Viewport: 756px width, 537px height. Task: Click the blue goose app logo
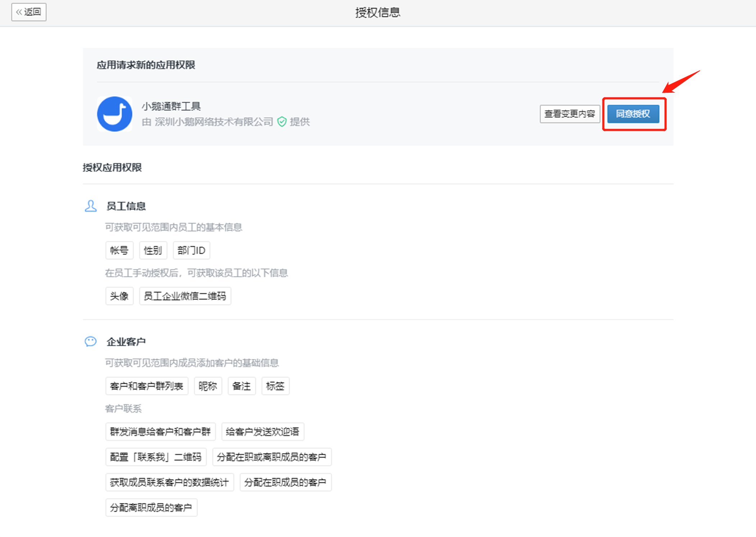tap(114, 114)
